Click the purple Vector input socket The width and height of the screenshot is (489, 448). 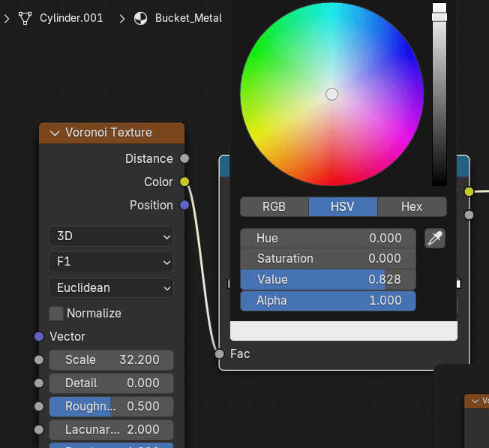(x=39, y=336)
